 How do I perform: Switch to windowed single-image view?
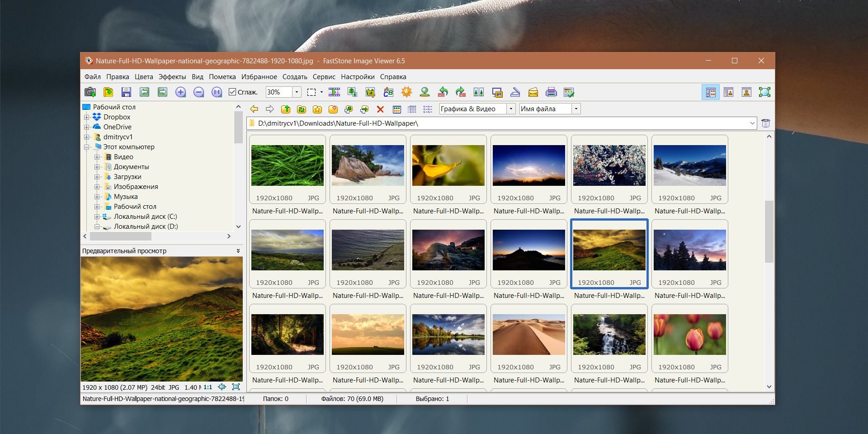[746, 92]
